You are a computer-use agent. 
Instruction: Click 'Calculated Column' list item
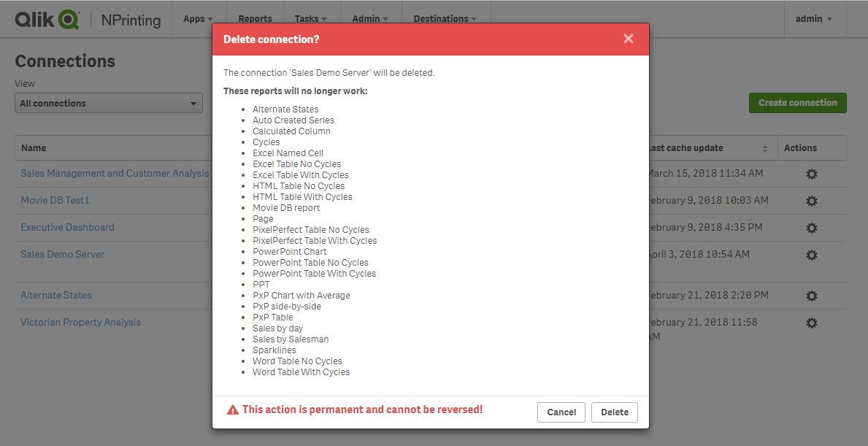(292, 131)
